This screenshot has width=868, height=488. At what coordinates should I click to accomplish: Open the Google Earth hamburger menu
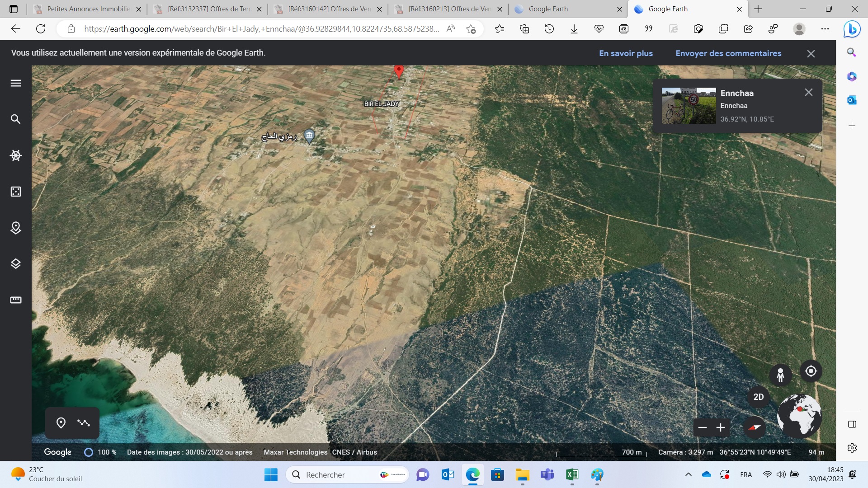pyautogui.click(x=16, y=83)
